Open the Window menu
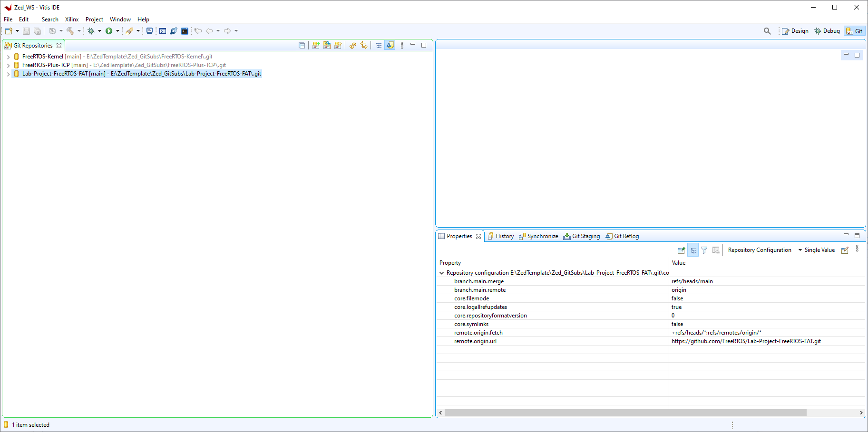Screen dimensions: 868x432 click(x=120, y=19)
